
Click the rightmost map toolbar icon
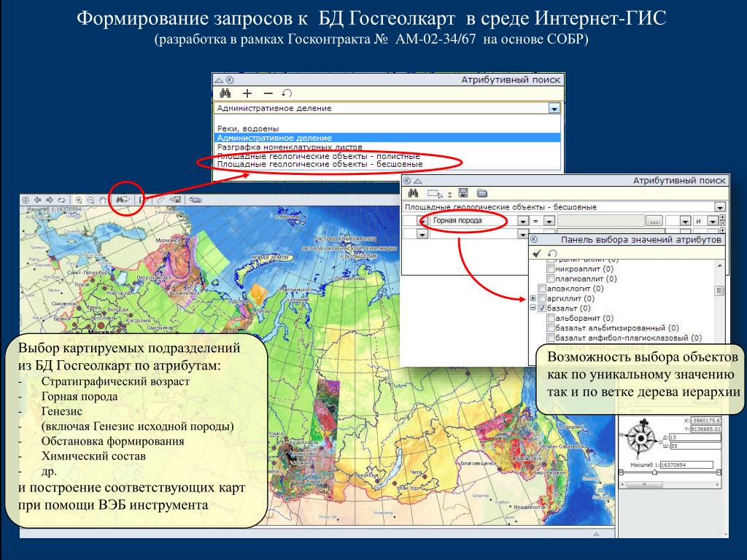point(196,200)
